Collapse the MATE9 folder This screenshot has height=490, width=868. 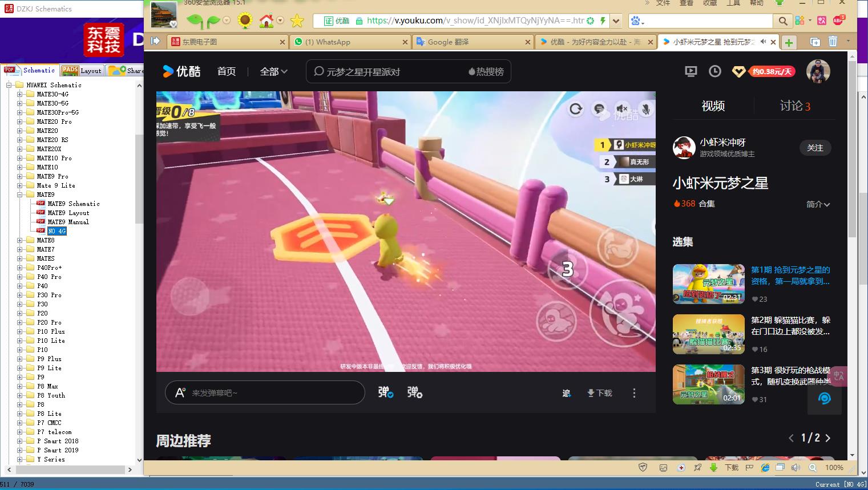pos(20,195)
